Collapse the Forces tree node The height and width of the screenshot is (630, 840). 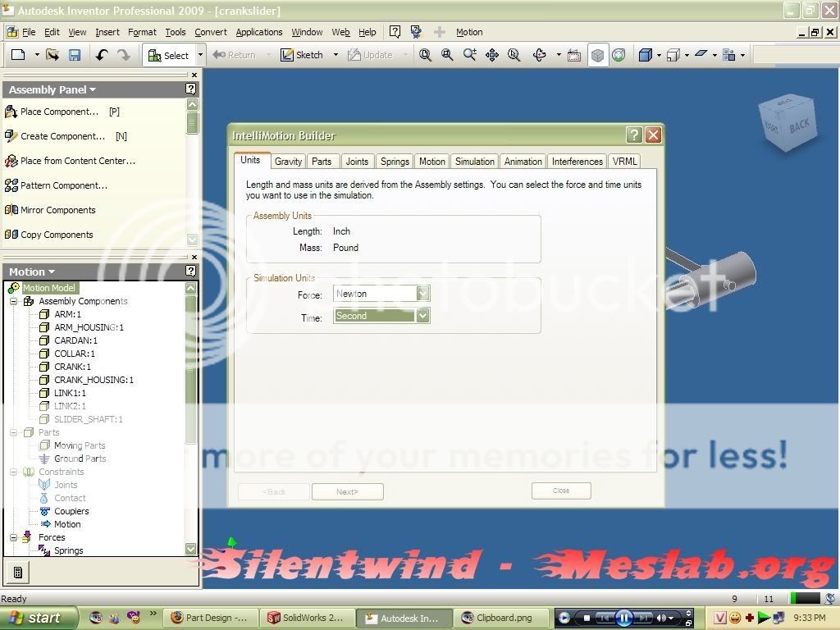pyautogui.click(x=14, y=537)
